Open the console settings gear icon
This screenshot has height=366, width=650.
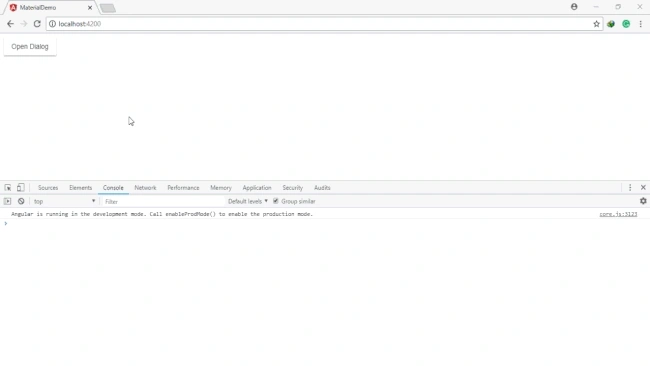click(643, 201)
